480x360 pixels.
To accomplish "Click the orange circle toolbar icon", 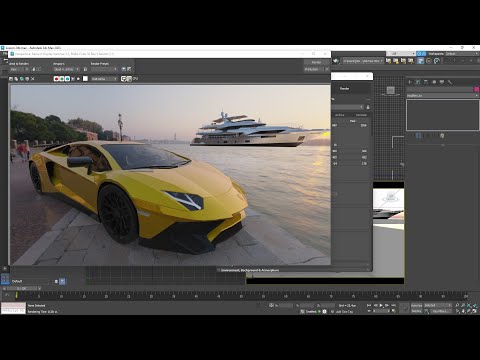I will pos(429,61).
